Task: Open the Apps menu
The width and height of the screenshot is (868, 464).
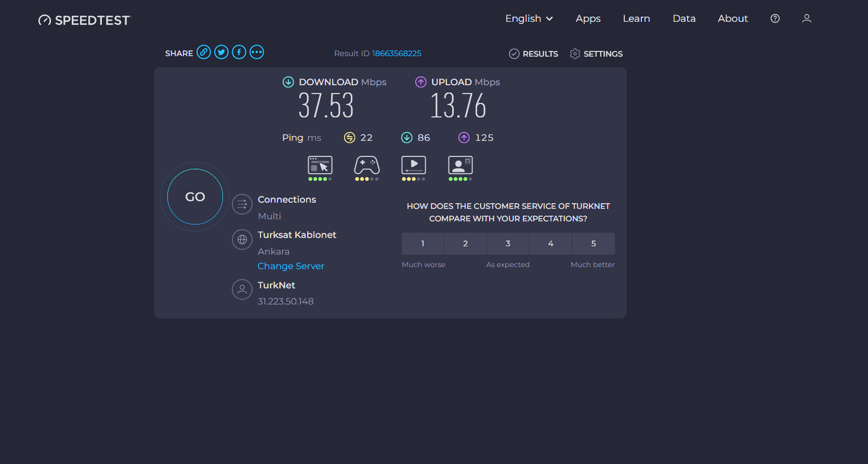Action: pos(588,19)
